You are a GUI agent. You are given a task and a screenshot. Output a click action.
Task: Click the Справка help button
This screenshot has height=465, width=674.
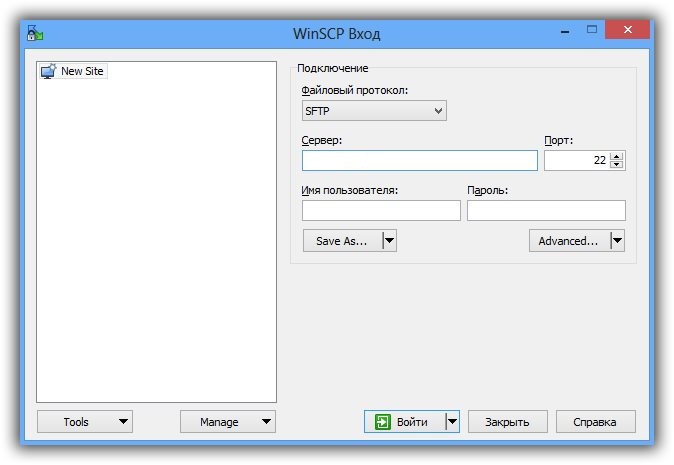click(x=595, y=422)
